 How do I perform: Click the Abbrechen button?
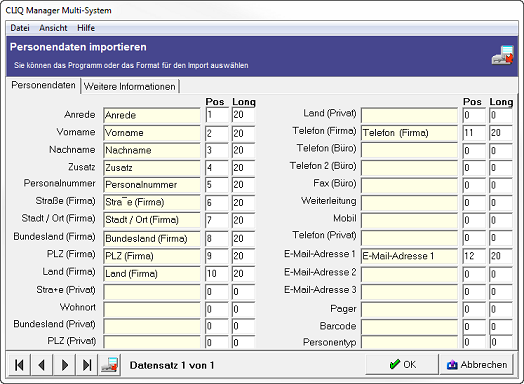(x=477, y=364)
